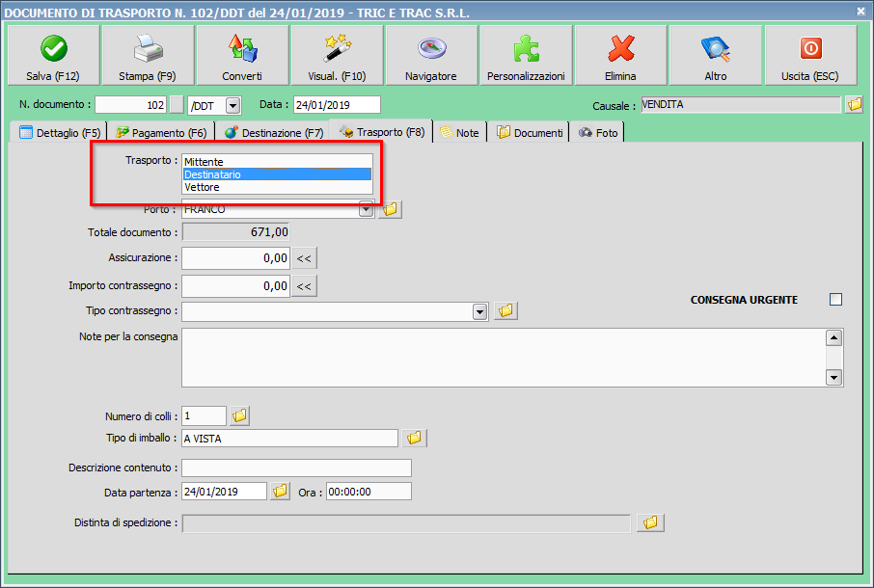Click the Descrizione contenuto field

point(296,468)
